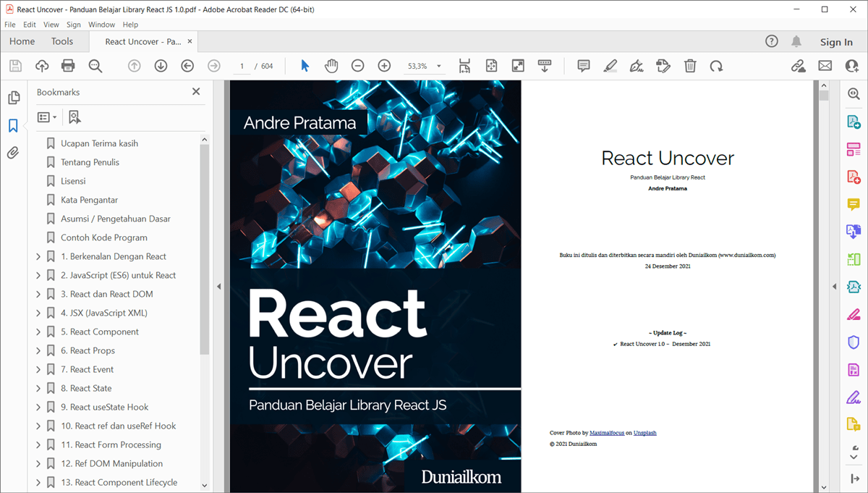Open the Kata Pengantar bookmark
The height and width of the screenshot is (493, 868).
click(89, 200)
